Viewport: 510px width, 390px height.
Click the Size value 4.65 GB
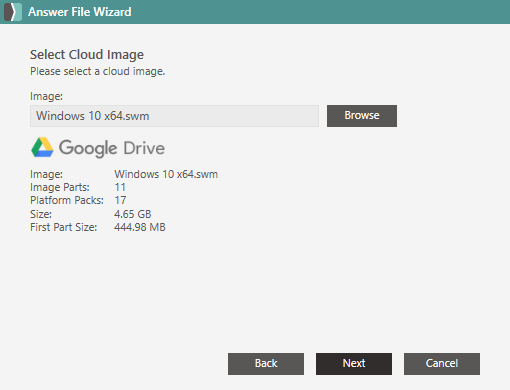pyautogui.click(x=133, y=214)
